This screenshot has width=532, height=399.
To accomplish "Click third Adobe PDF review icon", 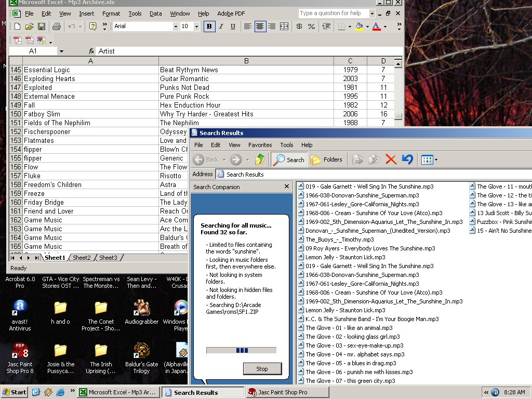I will 42,41.
